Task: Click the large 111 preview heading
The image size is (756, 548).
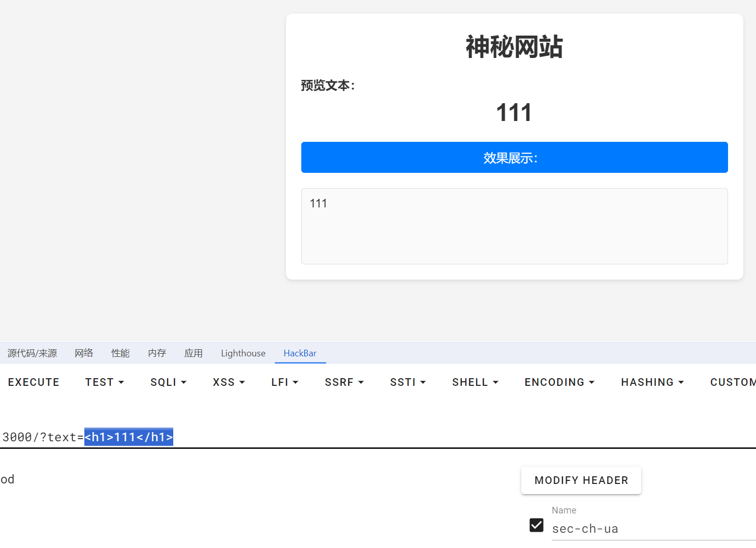Action: 514,112
